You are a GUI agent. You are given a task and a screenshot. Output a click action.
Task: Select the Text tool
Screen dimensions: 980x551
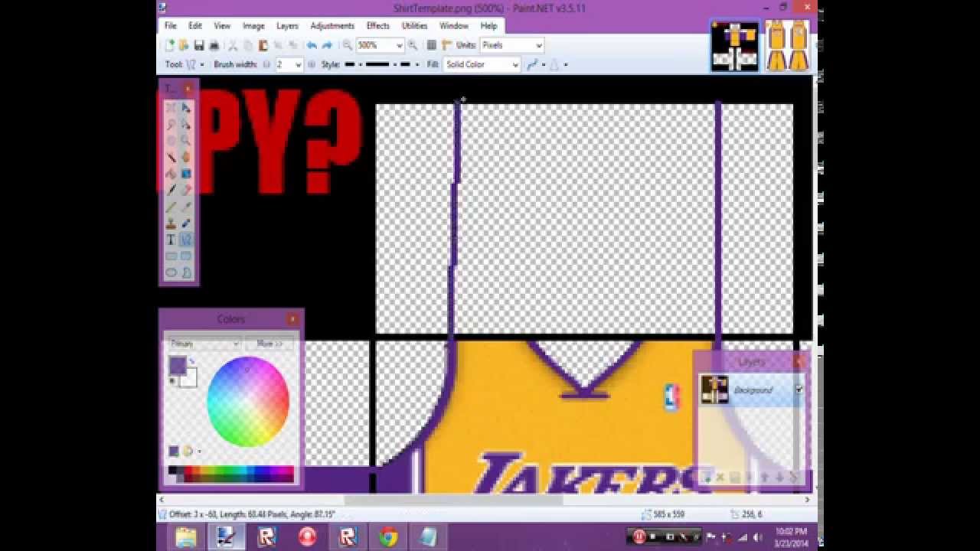pyautogui.click(x=171, y=239)
